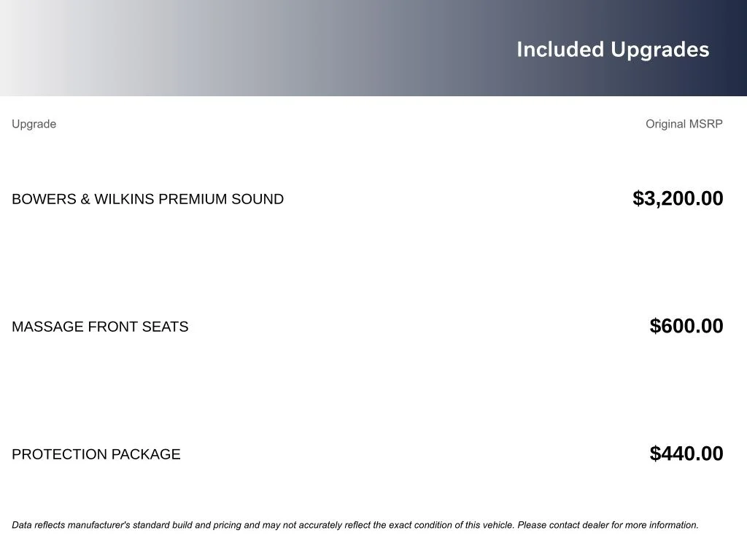
Task: Click the word Upgrades in banner title
Action: tap(659, 50)
